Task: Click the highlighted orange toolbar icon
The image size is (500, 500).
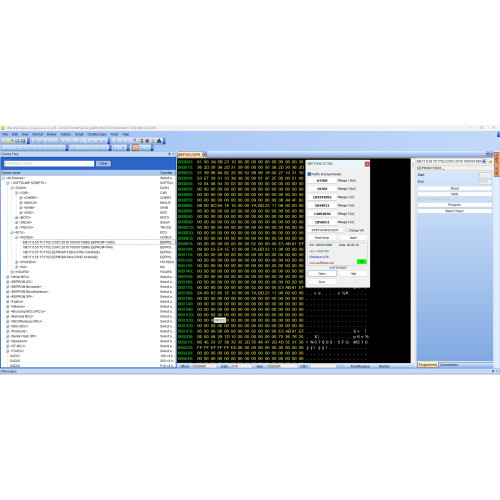Action: [x=135, y=147]
